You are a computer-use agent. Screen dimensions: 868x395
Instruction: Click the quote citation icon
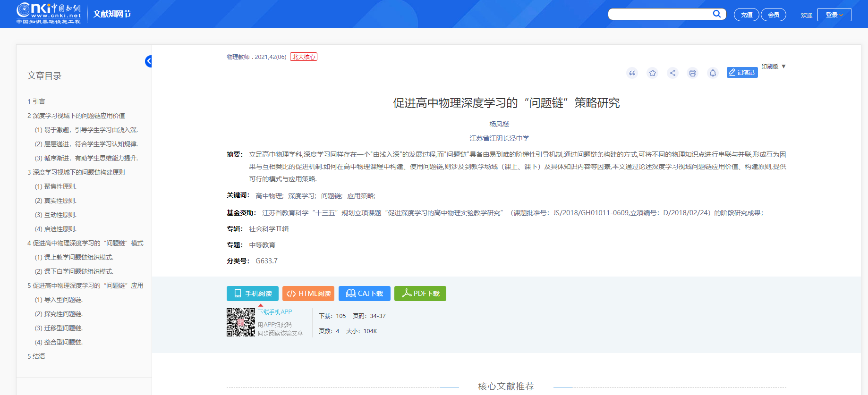pos(632,73)
